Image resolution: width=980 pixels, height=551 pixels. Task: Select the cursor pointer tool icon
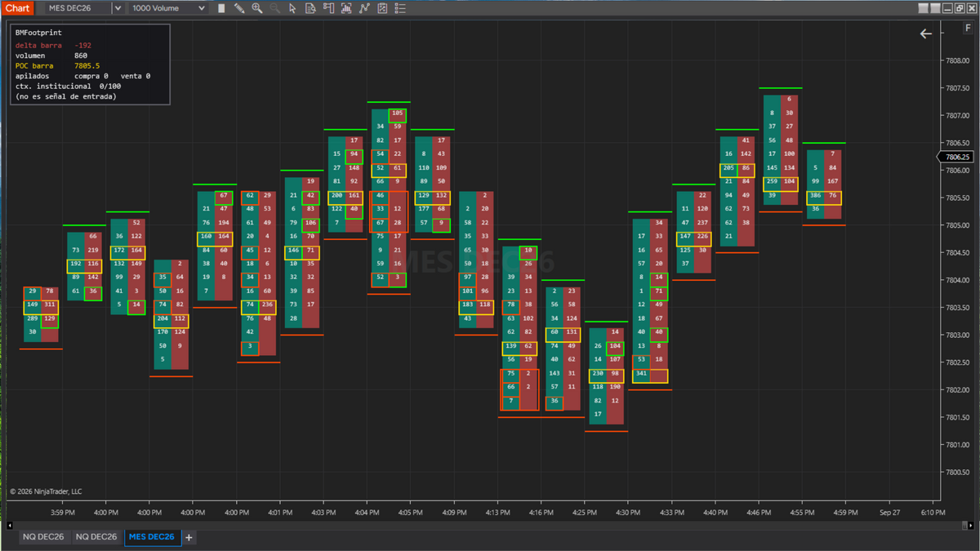(292, 8)
